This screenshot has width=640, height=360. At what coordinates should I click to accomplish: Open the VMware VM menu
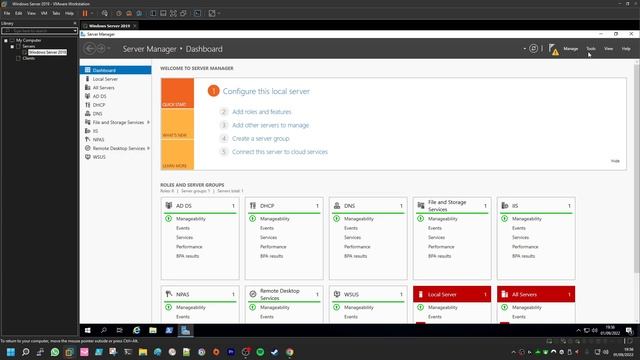coord(44,13)
